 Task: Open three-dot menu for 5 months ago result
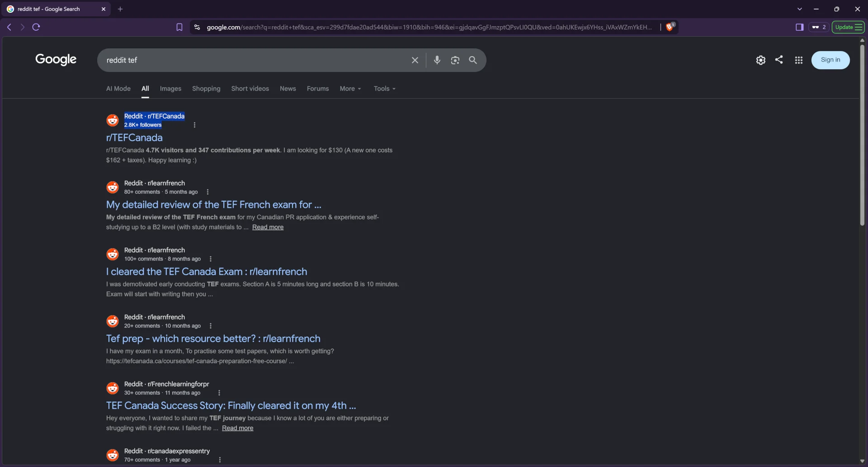pyautogui.click(x=208, y=192)
